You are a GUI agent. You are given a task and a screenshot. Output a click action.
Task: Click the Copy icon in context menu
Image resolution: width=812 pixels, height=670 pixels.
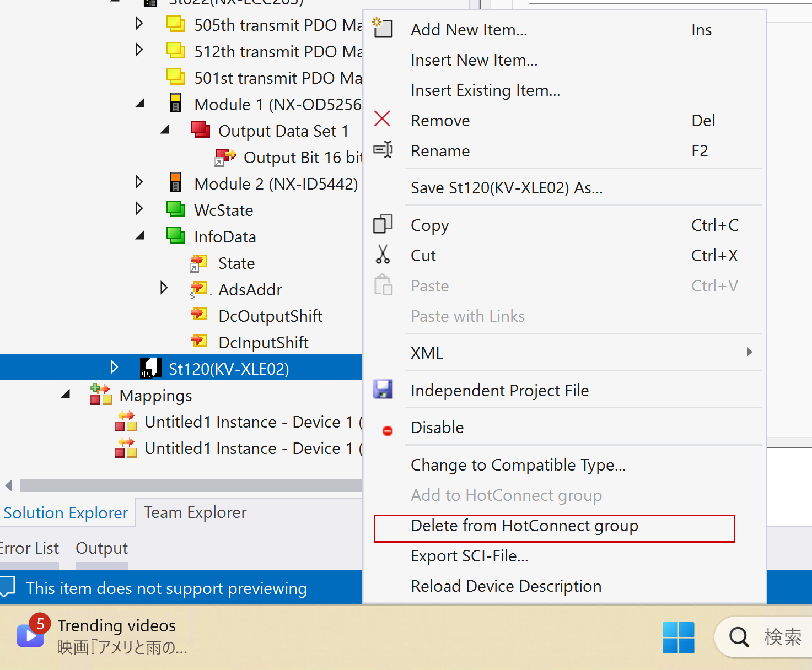click(x=383, y=224)
